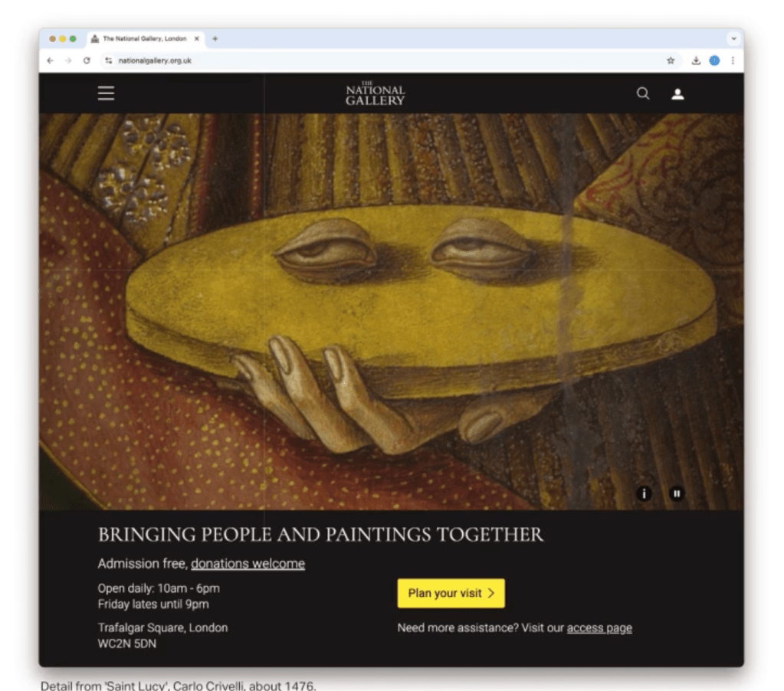Pause the hero image slideshow

(x=677, y=493)
